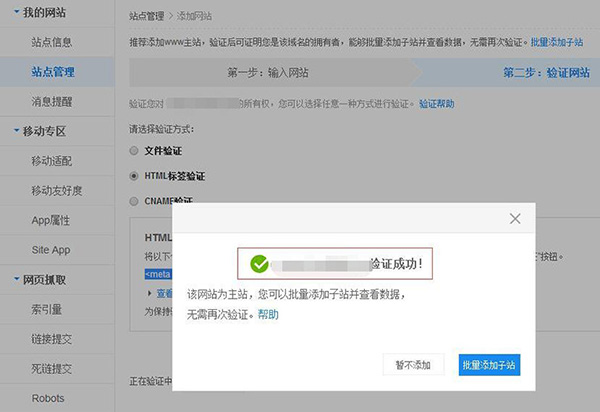Viewport: 600px width, 412px height.
Task: Close the verification success dialog
Action: (515, 218)
